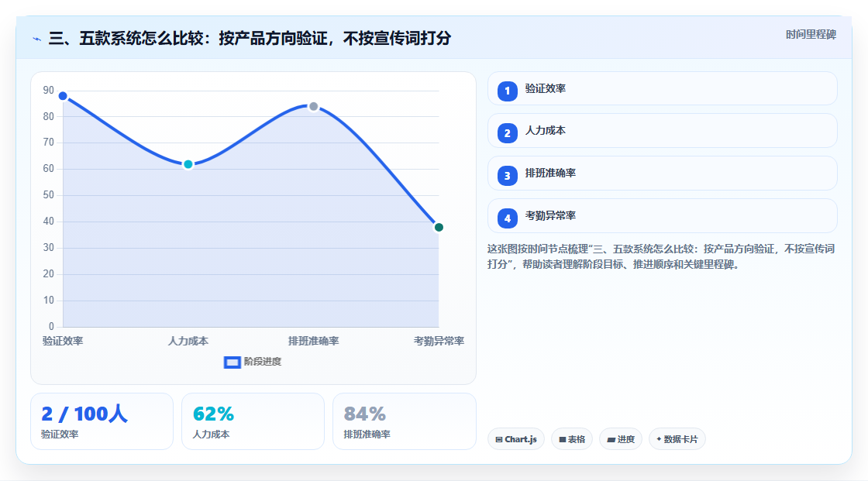This screenshot has width=868, height=481.
Task: Click the lightning icon beside the section title
Action: tap(37, 39)
